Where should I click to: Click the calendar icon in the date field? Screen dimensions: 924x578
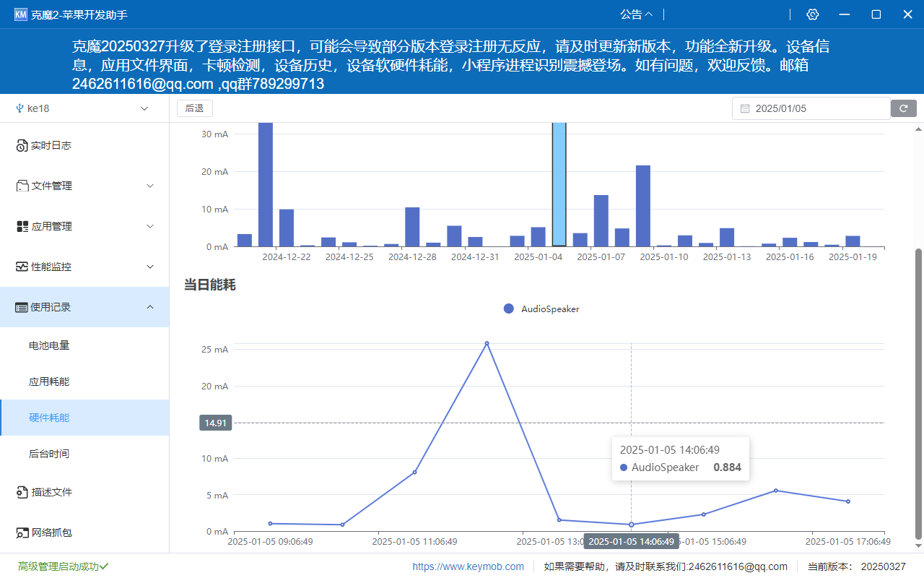pyautogui.click(x=745, y=108)
